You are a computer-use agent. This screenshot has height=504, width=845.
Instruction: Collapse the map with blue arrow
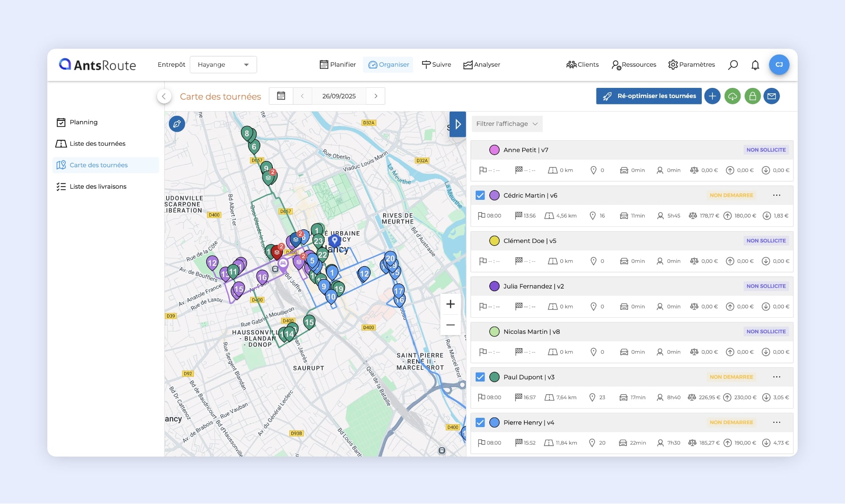pyautogui.click(x=458, y=124)
